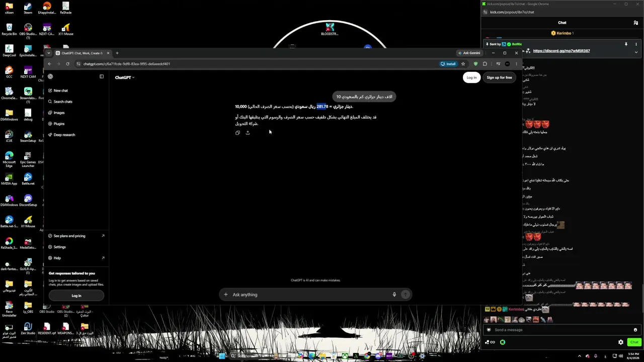Image resolution: width=644 pixels, height=362 pixels.
Task: Open the tab search dropdown arrow
Action: (49, 53)
